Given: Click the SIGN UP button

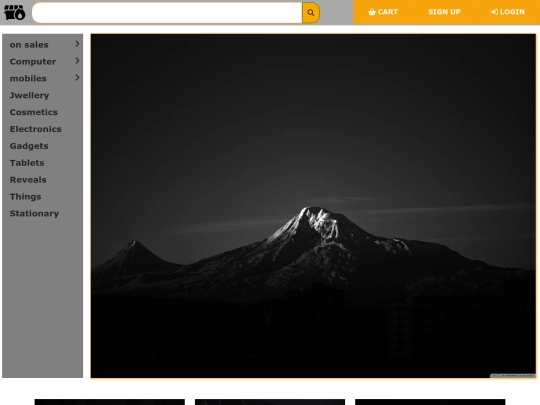Looking at the screenshot, I should (x=444, y=12).
